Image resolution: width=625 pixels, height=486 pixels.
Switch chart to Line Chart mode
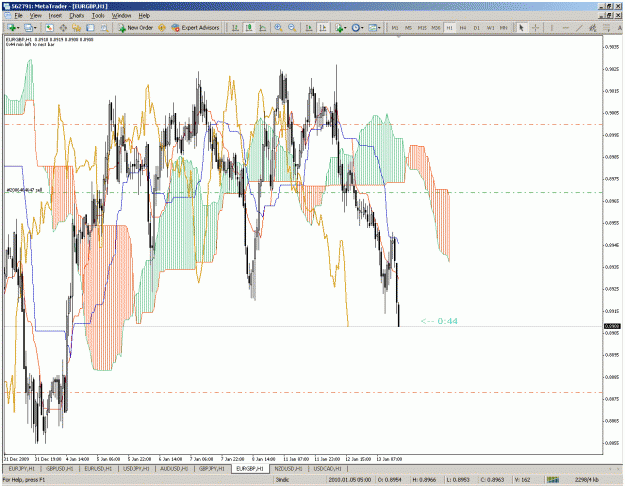coord(263,28)
